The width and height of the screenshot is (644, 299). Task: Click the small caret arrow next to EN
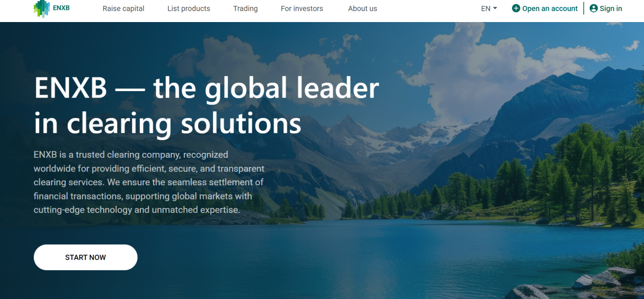pos(495,8)
